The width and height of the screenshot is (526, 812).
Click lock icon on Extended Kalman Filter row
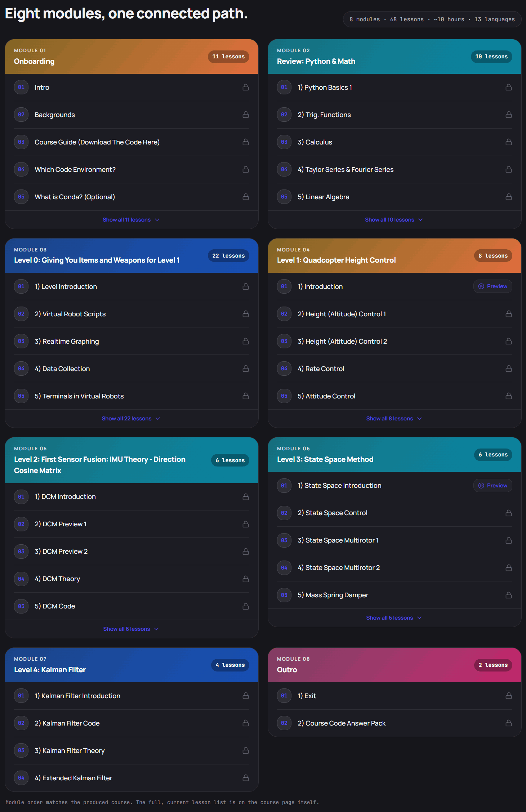(246, 778)
